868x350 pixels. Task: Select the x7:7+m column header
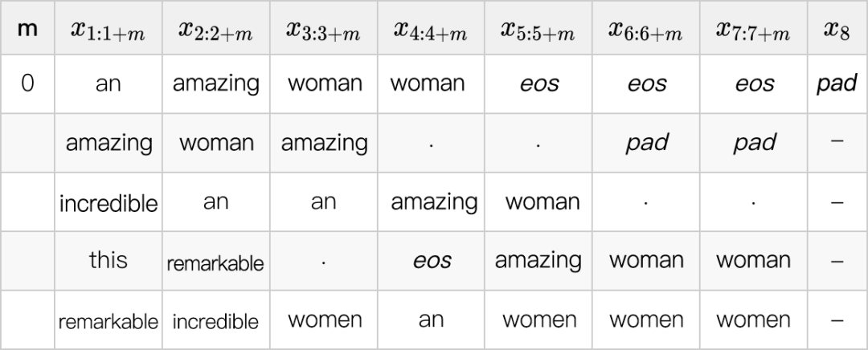click(754, 31)
